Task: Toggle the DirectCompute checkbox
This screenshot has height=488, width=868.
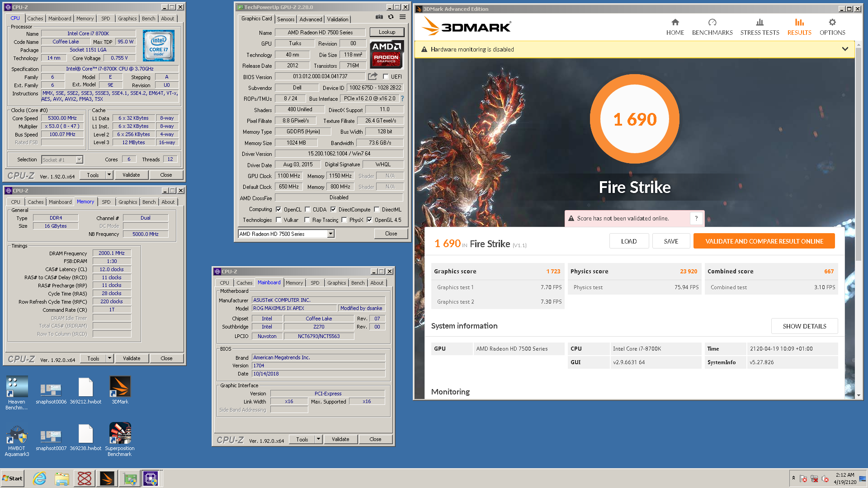Action: pyautogui.click(x=333, y=210)
